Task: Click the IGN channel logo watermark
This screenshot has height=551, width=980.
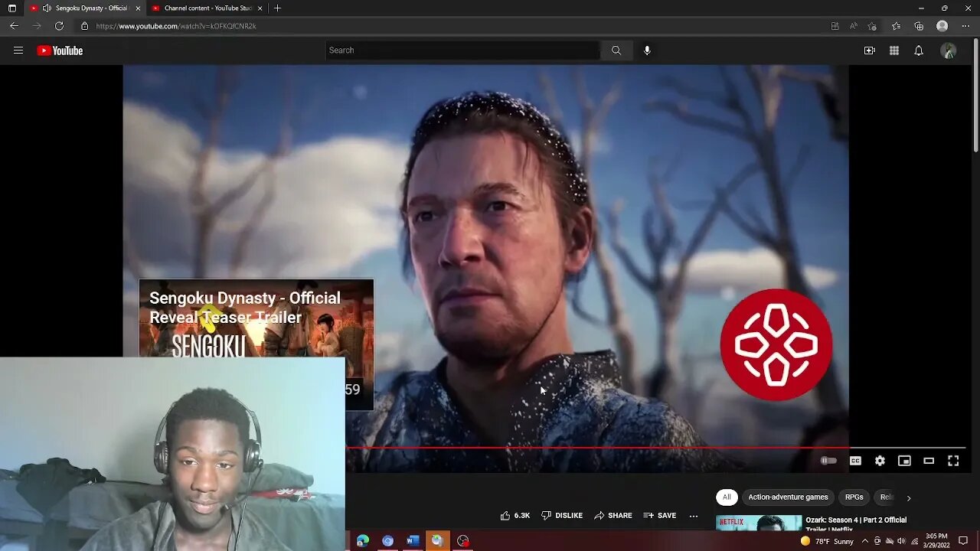Action: (776, 344)
